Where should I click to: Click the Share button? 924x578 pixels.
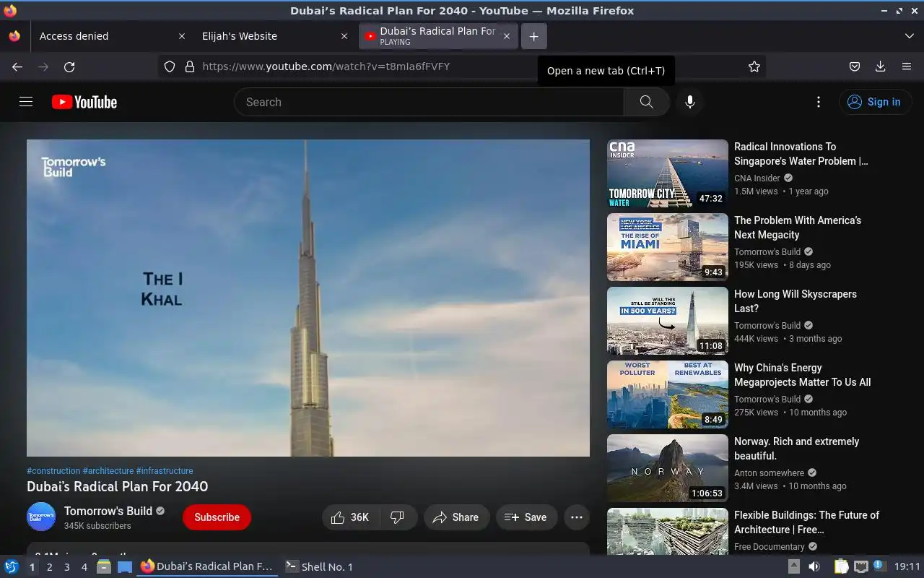[x=456, y=517]
